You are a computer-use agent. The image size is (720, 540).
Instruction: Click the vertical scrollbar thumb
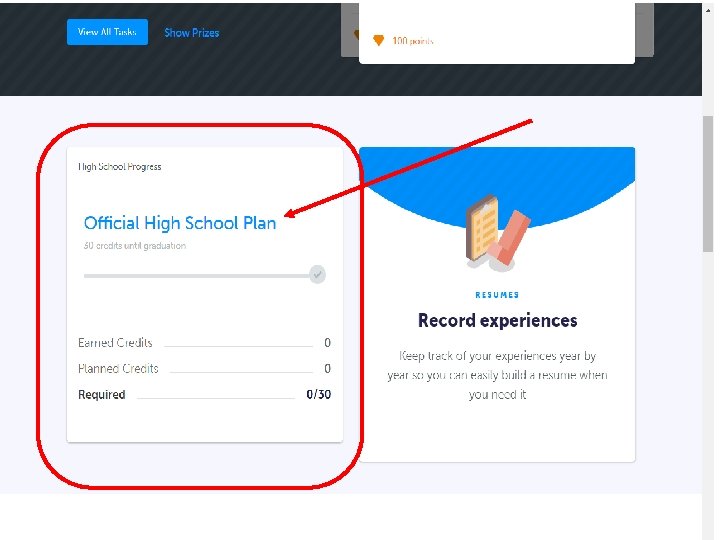point(708,184)
